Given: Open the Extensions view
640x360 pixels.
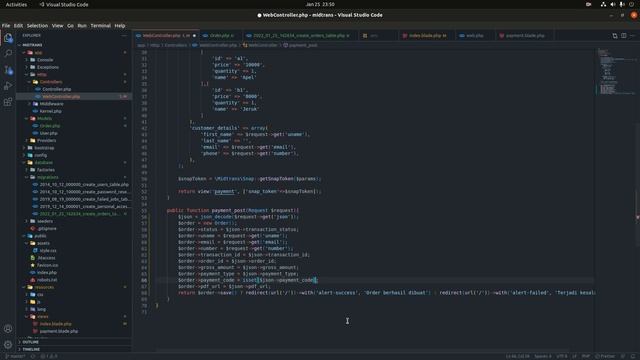Looking at the screenshot, I should coord(8,102).
